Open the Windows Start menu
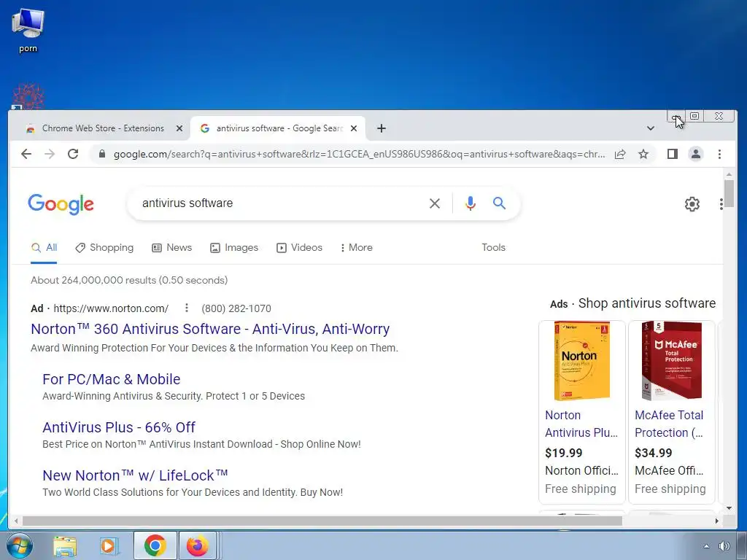This screenshot has height=560, width=747. click(20, 545)
